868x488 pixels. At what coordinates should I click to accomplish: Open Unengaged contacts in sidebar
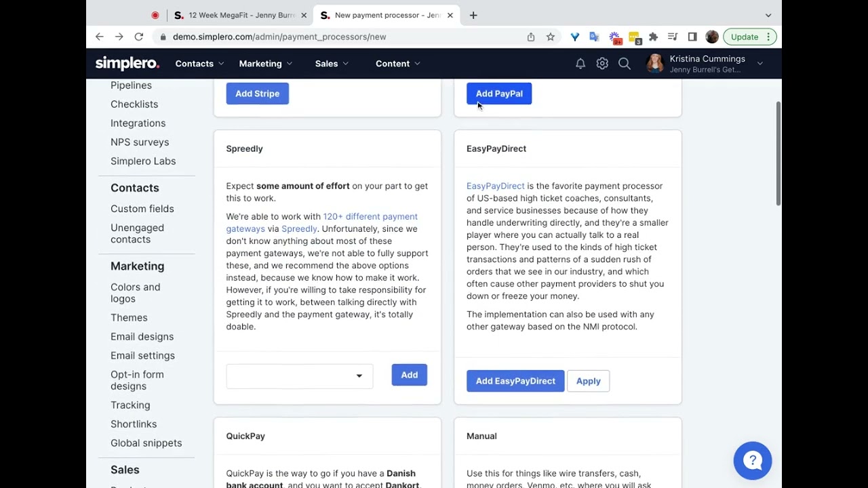click(x=137, y=233)
